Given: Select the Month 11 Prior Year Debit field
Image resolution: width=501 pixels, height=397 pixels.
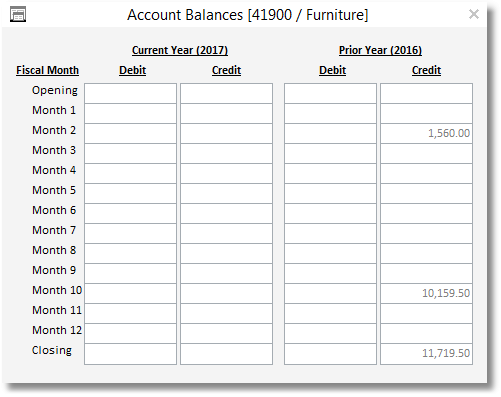Looking at the screenshot, I should (330, 313).
